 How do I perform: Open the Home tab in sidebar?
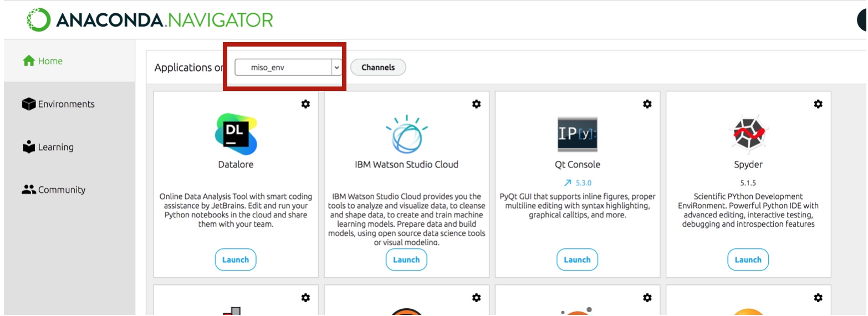coord(69,61)
